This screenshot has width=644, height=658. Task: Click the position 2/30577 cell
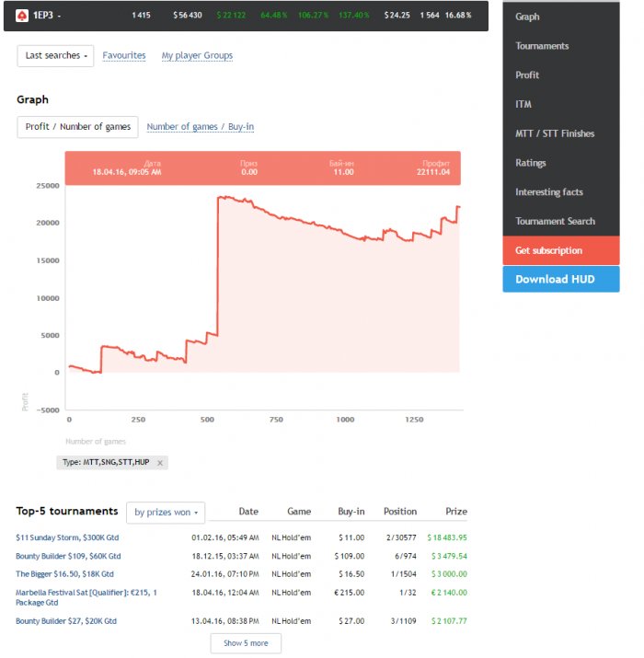[x=401, y=537]
